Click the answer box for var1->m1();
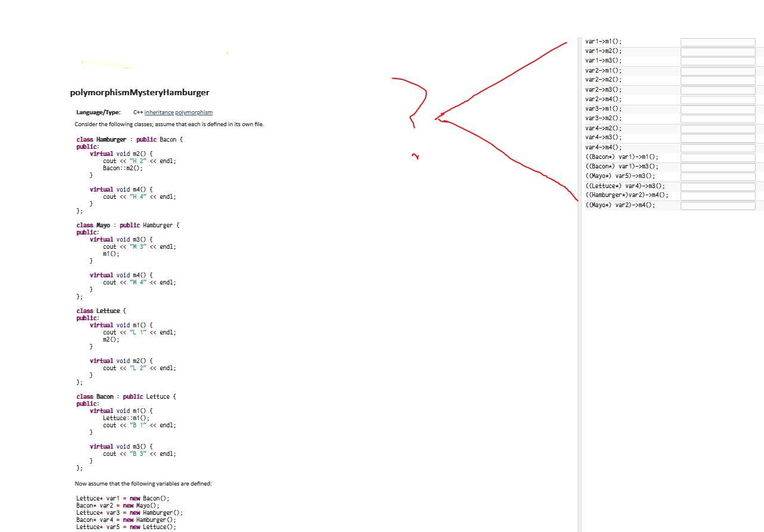This screenshot has height=532, width=764. tap(718, 42)
